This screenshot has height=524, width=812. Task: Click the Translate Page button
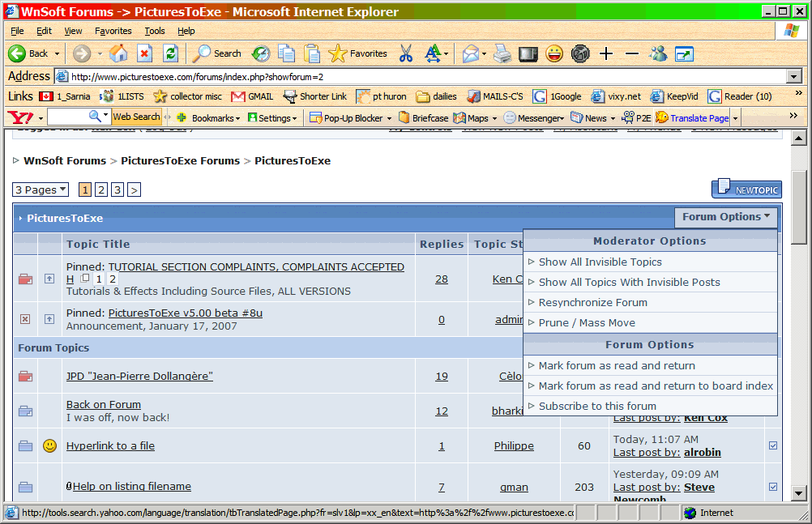click(x=692, y=118)
